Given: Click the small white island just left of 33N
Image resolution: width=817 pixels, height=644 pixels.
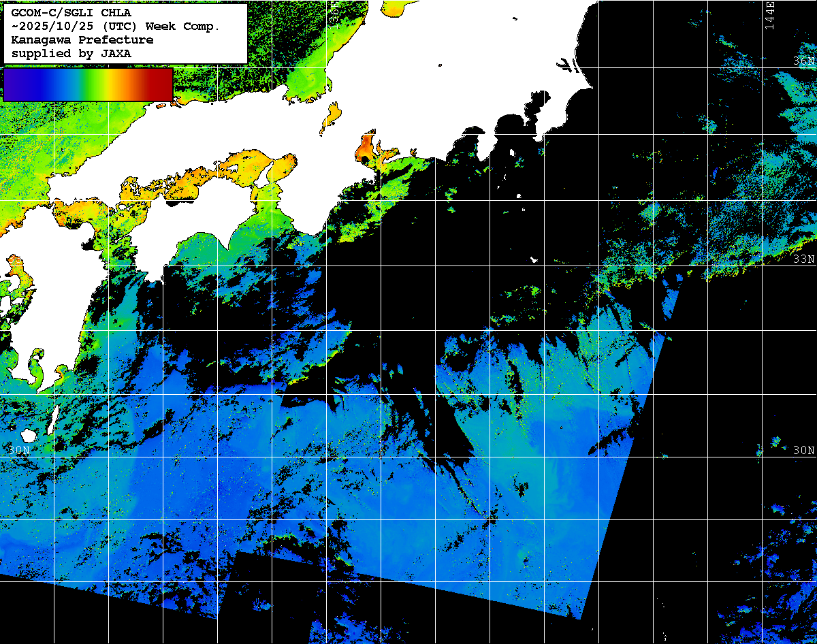Looking at the screenshot, I should point(534,259).
